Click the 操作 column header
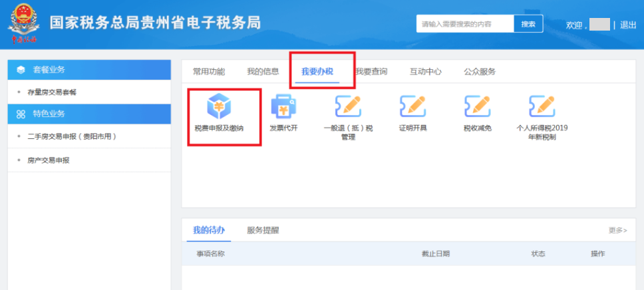The width and height of the screenshot is (644, 290). [597, 254]
